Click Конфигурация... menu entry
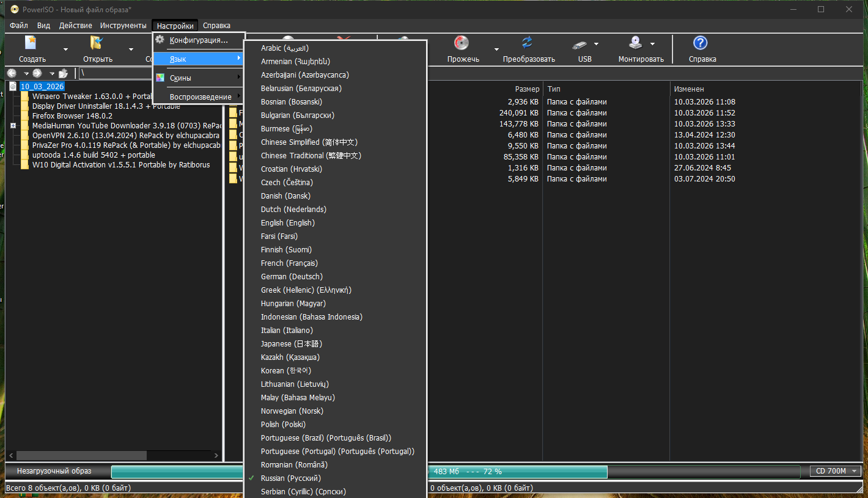This screenshot has height=498, width=868. click(x=198, y=40)
